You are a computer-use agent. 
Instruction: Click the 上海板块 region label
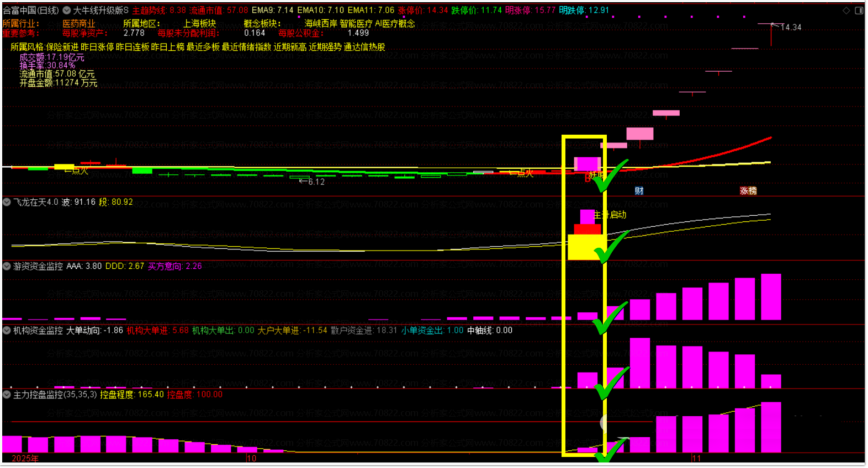tap(200, 23)
